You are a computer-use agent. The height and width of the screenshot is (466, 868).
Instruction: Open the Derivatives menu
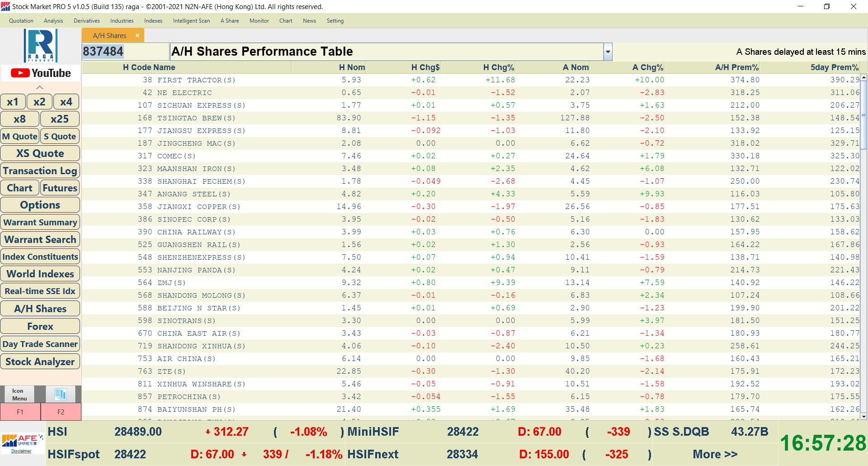[86, 21]
